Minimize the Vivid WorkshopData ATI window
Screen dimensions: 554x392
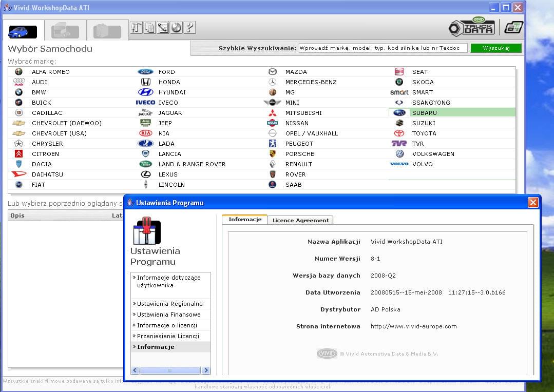click(494, 7)
